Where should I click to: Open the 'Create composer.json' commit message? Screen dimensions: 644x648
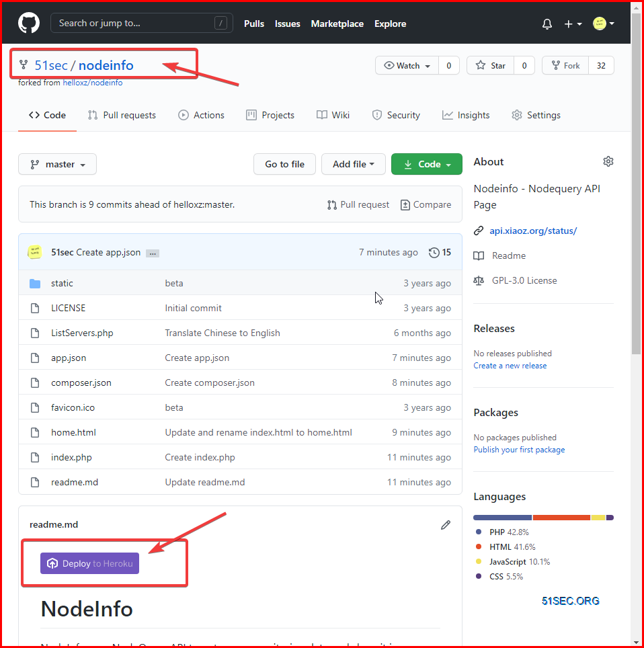click(x=210, y=382)
